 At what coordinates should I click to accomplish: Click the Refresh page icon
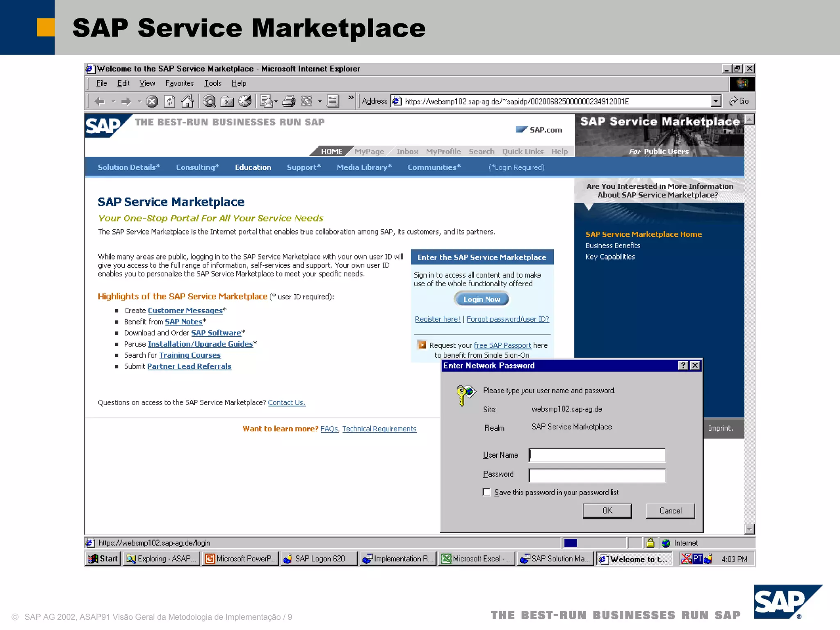(170, 101)
